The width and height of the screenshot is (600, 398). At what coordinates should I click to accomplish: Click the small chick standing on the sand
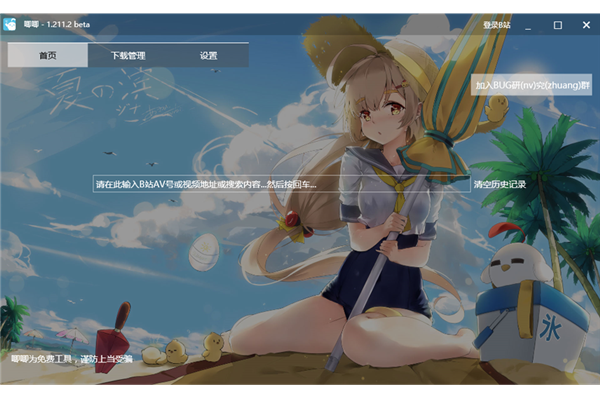point(213,347)
